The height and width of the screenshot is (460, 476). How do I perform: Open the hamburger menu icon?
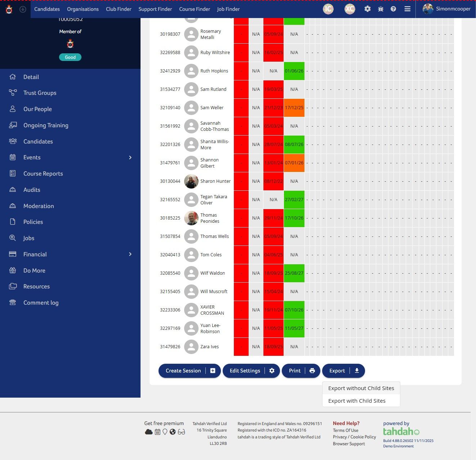point(407,9)
